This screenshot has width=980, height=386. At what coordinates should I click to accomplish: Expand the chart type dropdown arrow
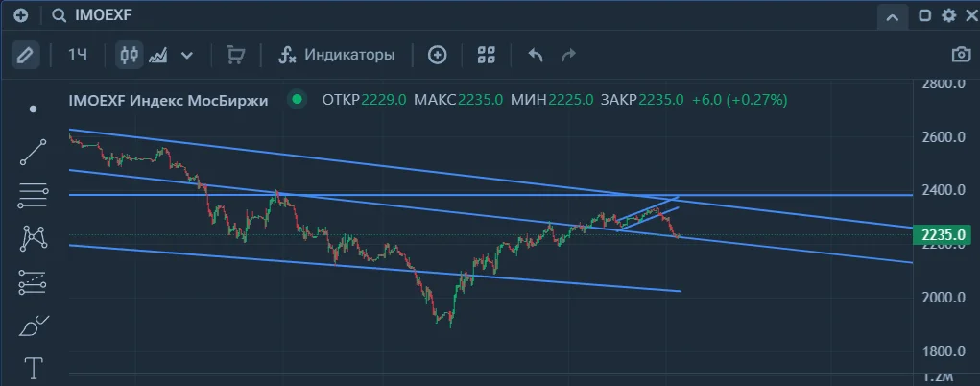tap(186, 55)
